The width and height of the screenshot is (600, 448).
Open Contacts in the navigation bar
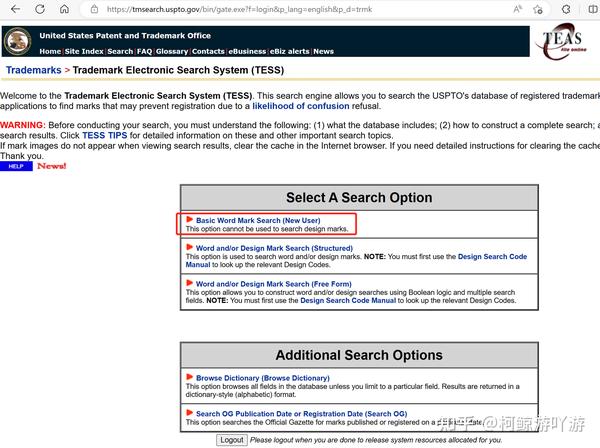point(208,51)
